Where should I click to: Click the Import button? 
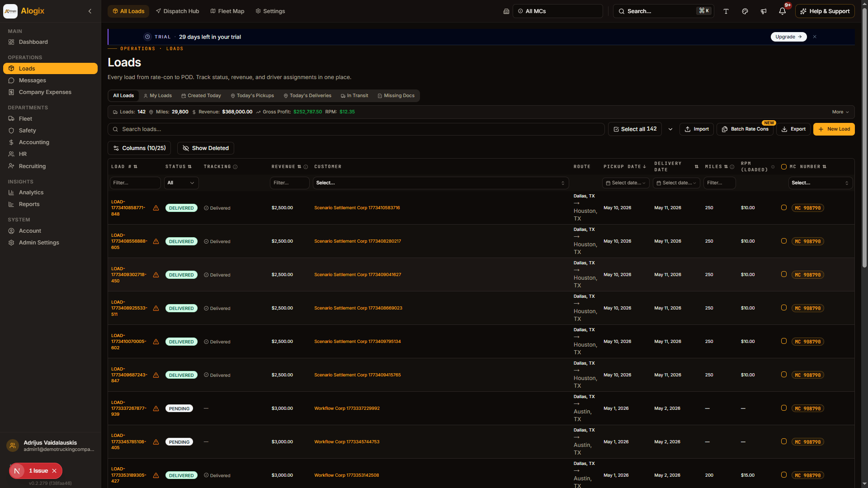click(x=697, y=129)
